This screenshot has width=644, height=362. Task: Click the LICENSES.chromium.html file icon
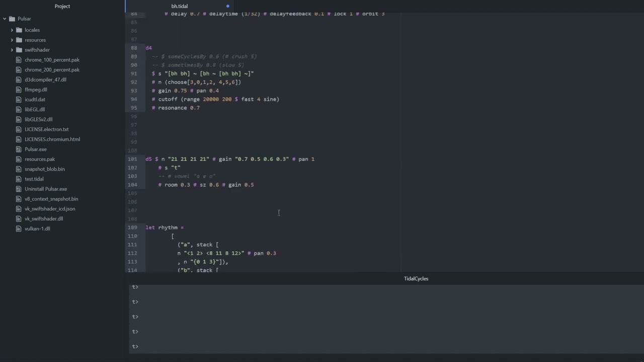pos(19,139)
